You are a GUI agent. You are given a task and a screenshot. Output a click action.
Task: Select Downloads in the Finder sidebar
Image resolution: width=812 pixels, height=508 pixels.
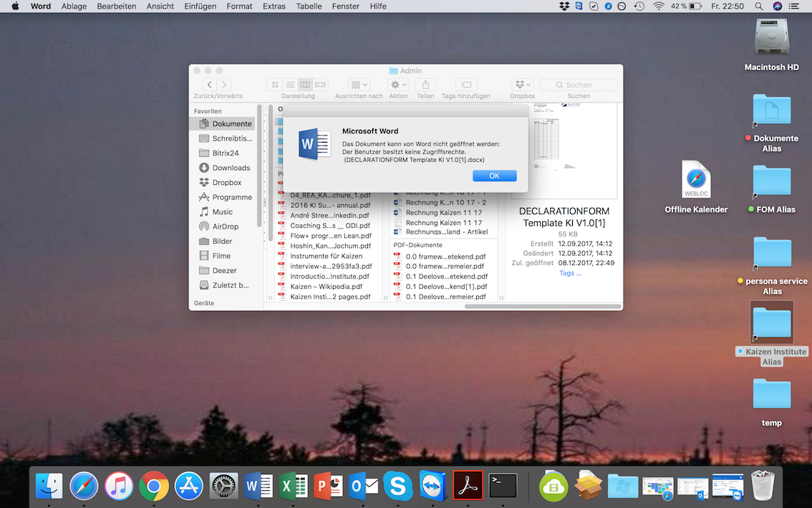pos(231,168)
